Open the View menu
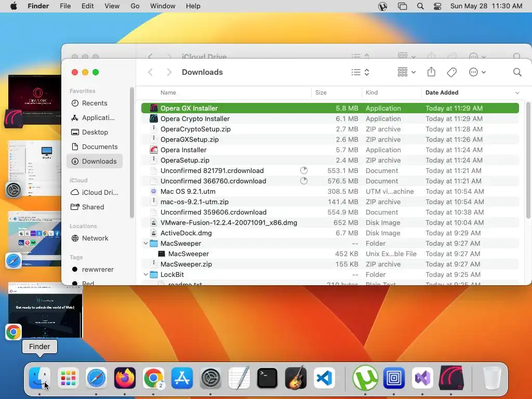 pyautogui.click(x=112, y=6)
